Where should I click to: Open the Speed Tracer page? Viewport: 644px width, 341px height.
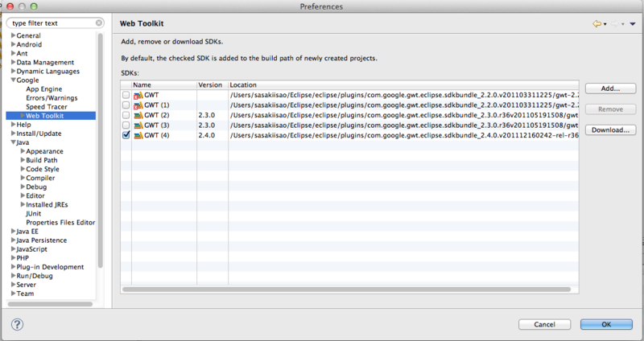[47, 107]
